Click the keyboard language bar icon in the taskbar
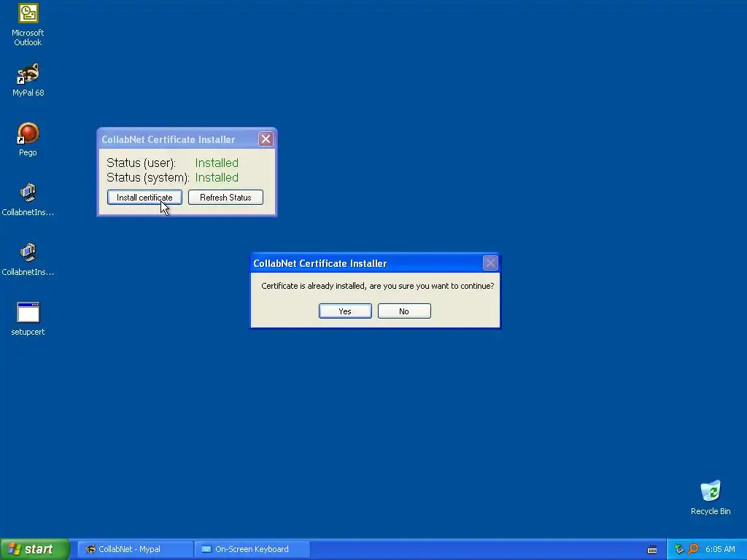 (x=652, y=550)
